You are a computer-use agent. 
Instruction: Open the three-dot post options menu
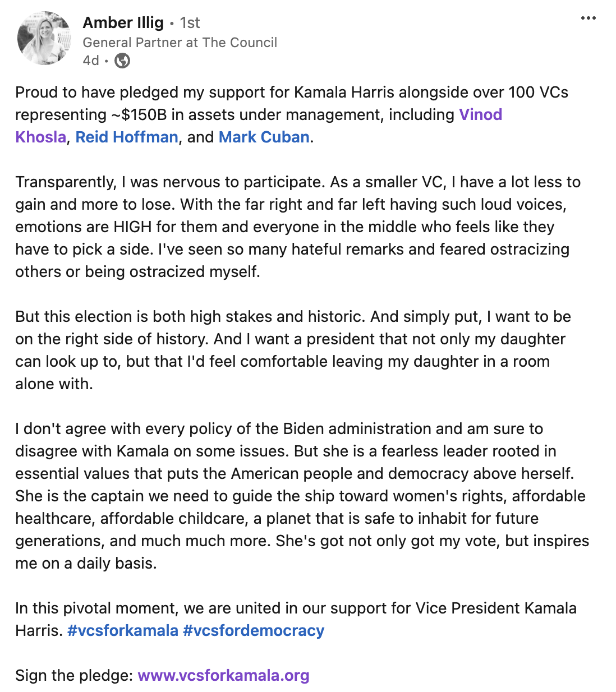588,19
